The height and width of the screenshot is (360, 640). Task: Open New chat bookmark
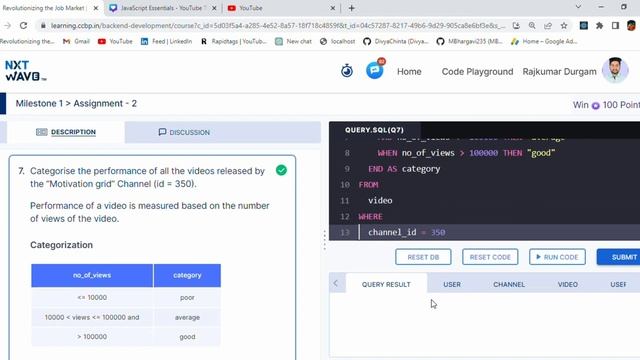293,41
